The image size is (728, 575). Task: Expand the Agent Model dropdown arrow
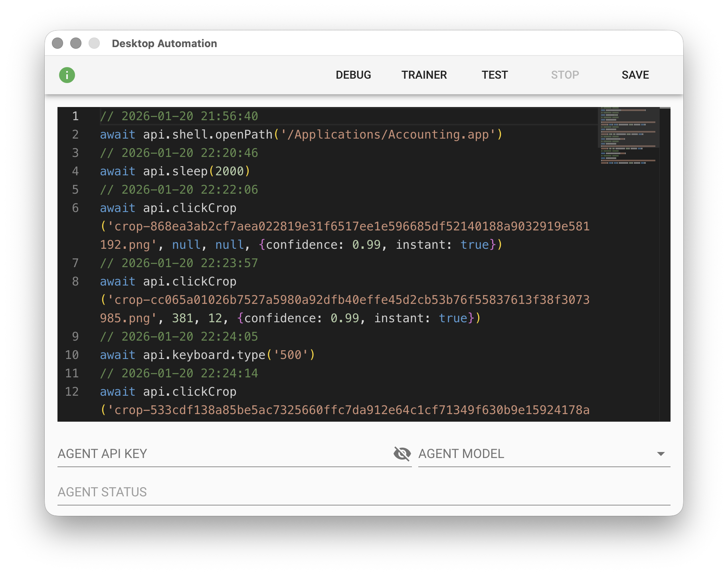pos(661,454)
